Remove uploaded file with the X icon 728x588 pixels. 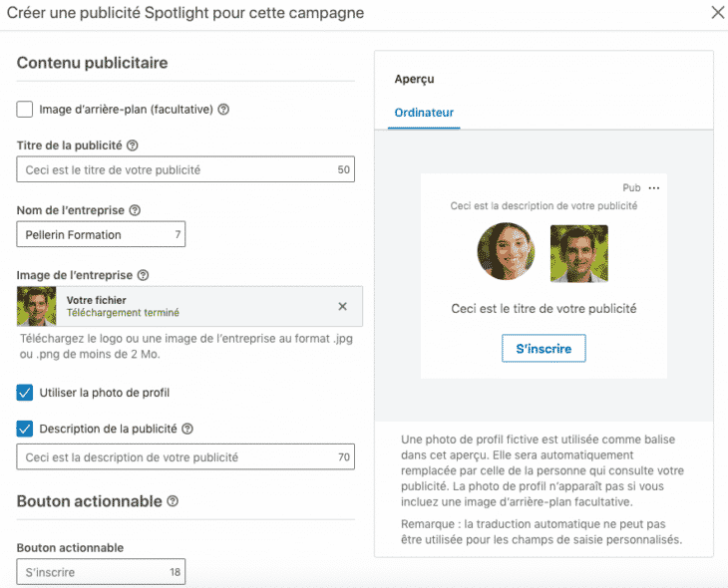point(343,307)
